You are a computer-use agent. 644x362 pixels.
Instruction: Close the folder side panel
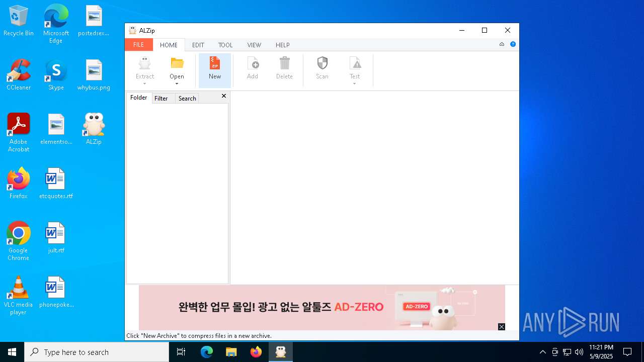[x=224, y=96]
